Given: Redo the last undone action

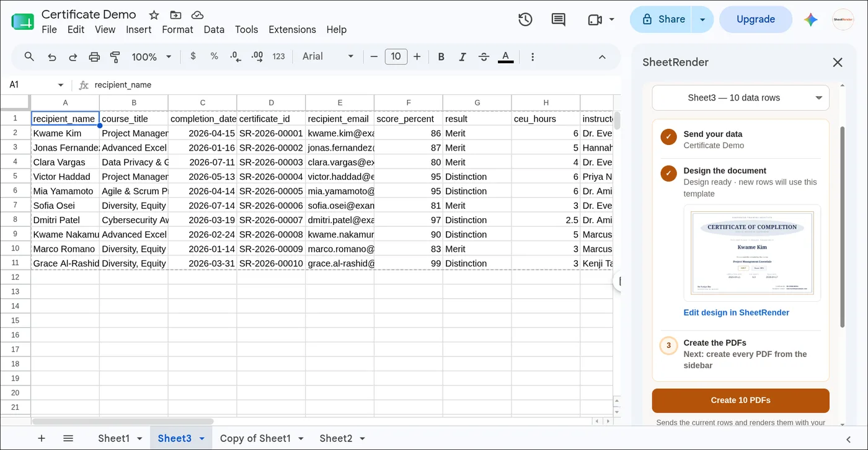Looking at the screenshot, I should [73, 56].
